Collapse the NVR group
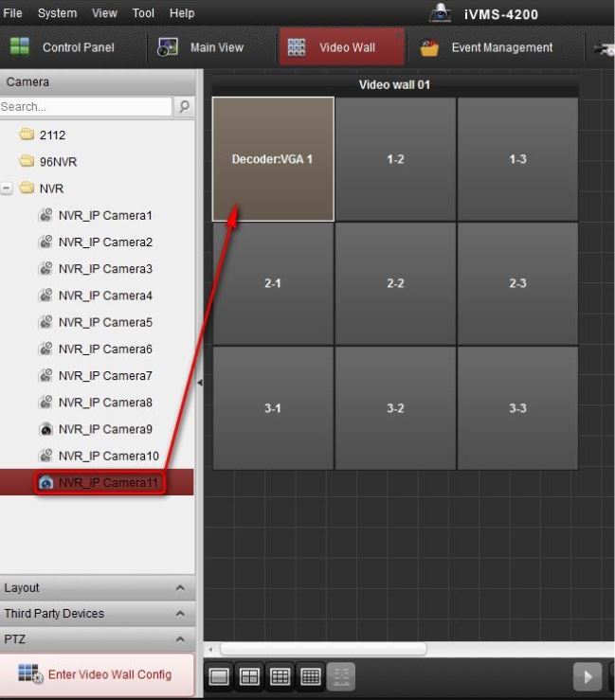The width and height of the screenshot is (615, 700). click(x=7, y=188)
